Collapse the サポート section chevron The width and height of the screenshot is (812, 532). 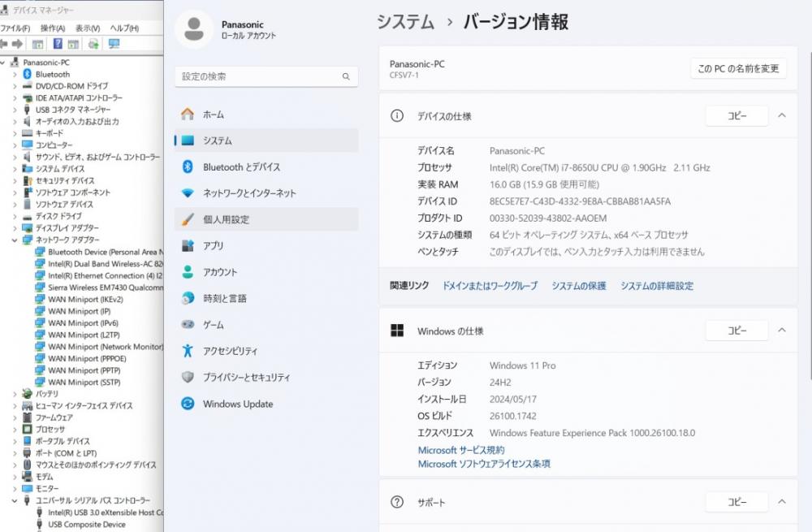782,501
